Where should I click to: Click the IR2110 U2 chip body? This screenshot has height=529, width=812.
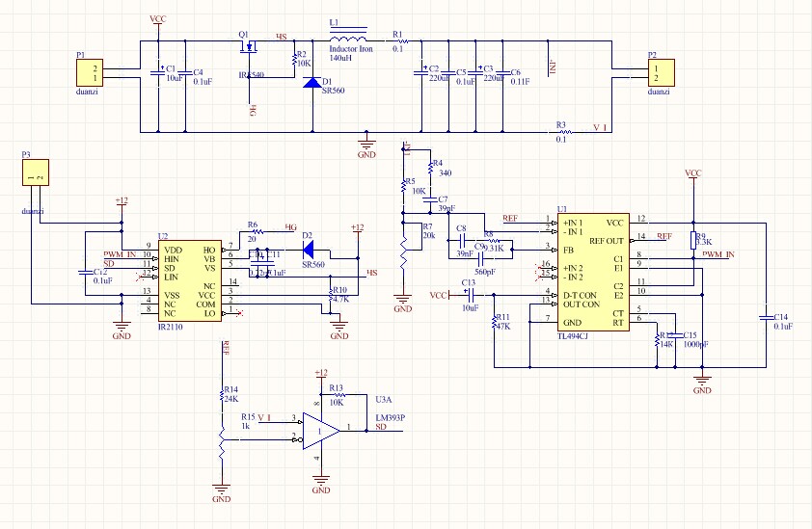coord(190,280)
